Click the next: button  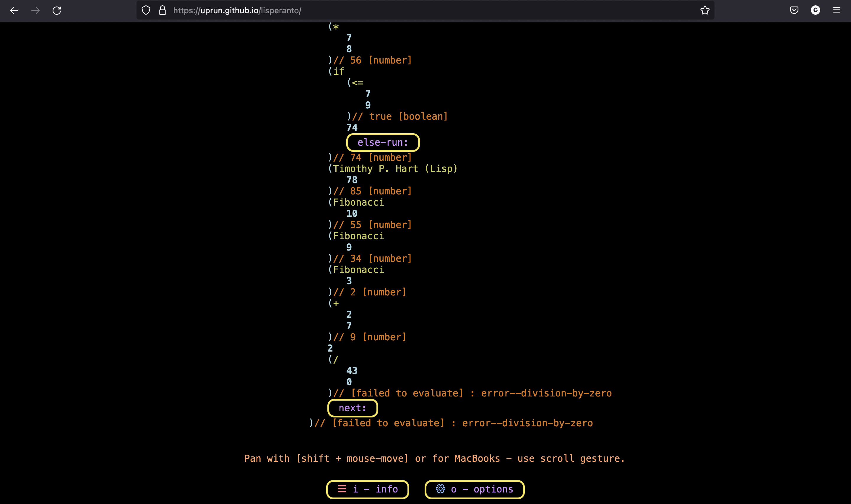click(x=353, y=408)
